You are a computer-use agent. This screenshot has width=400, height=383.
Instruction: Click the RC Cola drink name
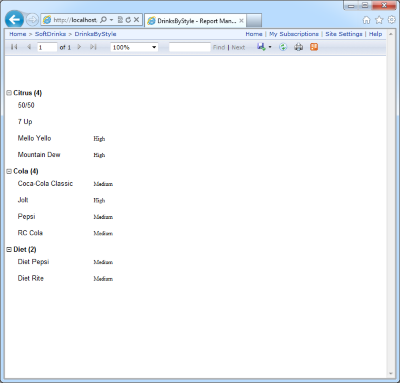(30, 233)
